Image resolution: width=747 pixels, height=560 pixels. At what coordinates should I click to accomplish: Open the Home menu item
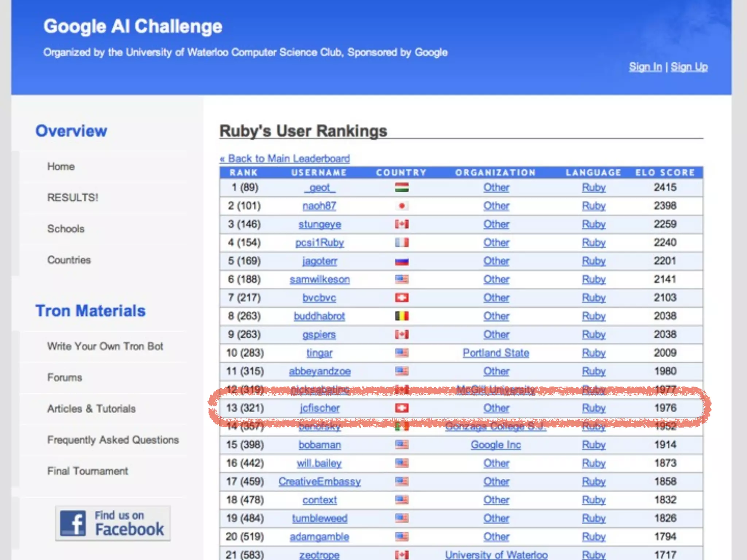tap(61, 167)
